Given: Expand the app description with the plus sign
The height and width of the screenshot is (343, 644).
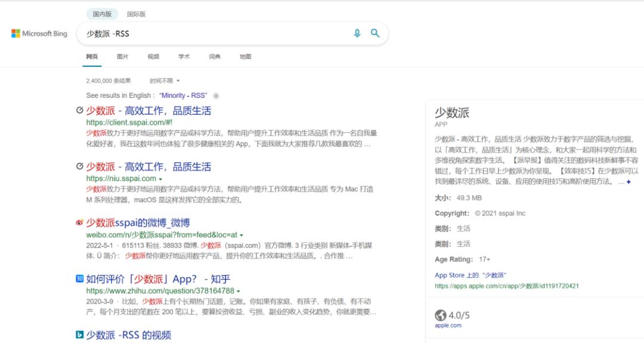Looking at the screenshot, I should click(628, 181).
